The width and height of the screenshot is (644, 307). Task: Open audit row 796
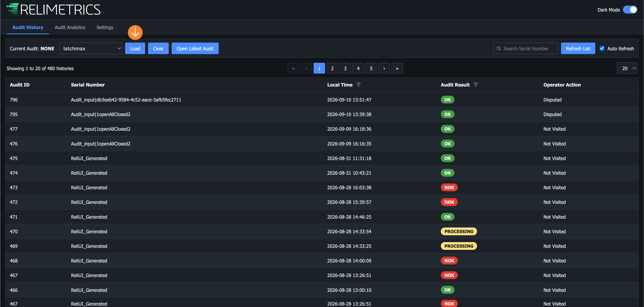pyautogui.click(x=322, y=100)
